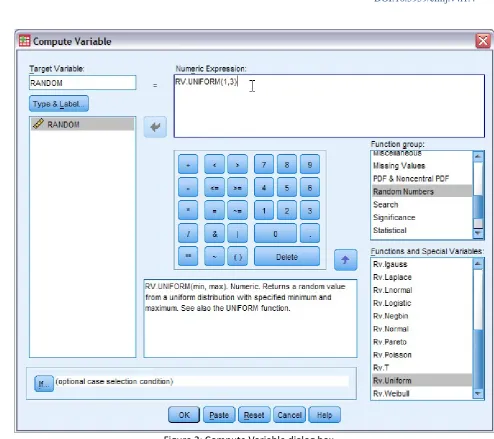
Task: Click the parentheses keypad button
Action: 237,256
